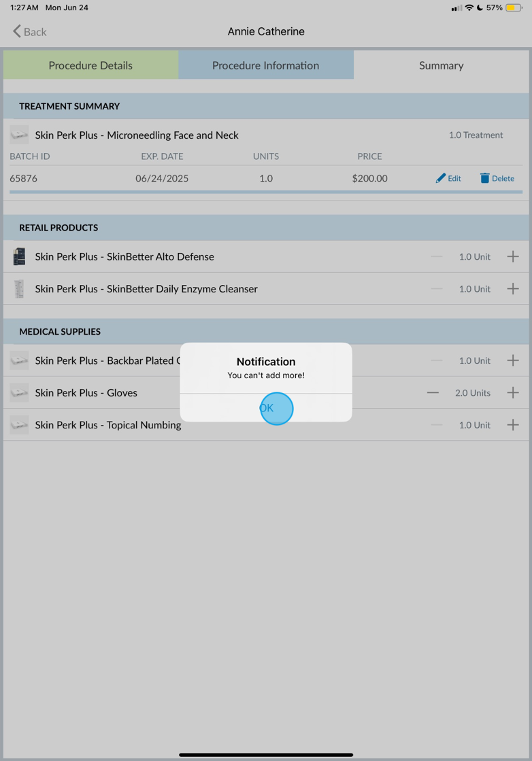Select the batch ID 65876 value
This screenshot has height=761, width=532.
click(x=23, y=178)
